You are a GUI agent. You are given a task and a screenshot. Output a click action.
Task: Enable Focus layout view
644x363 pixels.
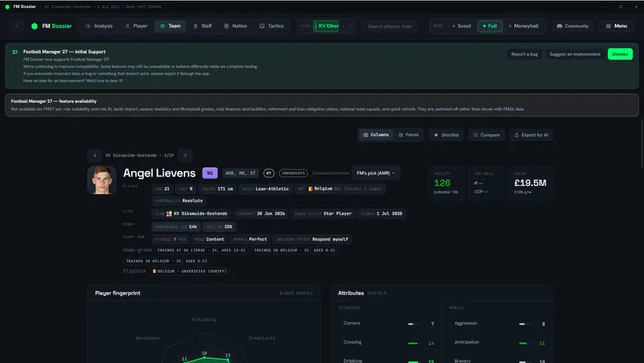coord(409,135)
